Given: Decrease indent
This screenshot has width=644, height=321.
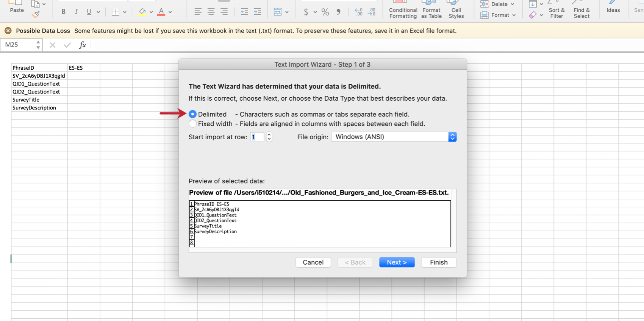Looking at the screenshot, I should (x=244, y=12).
